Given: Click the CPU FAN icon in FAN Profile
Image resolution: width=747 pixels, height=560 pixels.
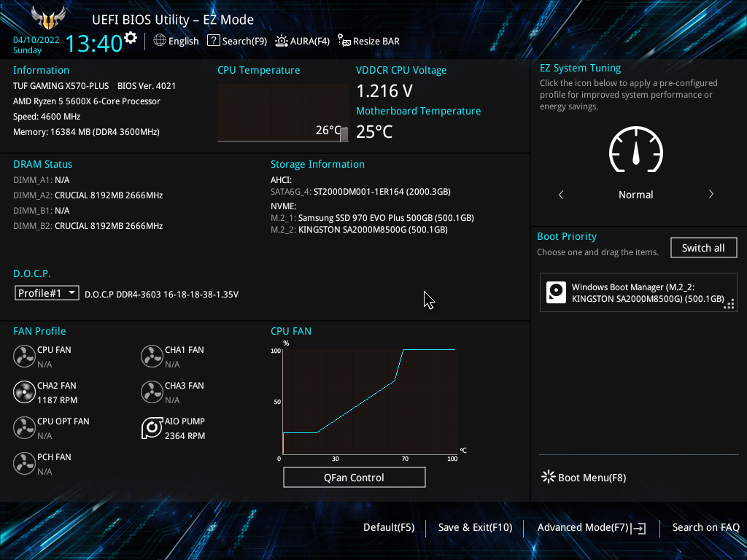Looking at the screenshot, I should [x=24, y=356].
